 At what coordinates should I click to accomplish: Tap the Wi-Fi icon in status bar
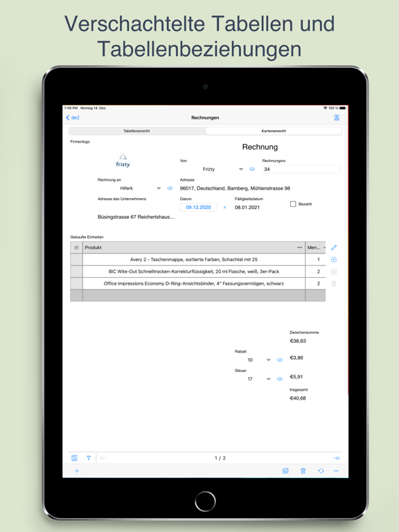pos(325,108)
